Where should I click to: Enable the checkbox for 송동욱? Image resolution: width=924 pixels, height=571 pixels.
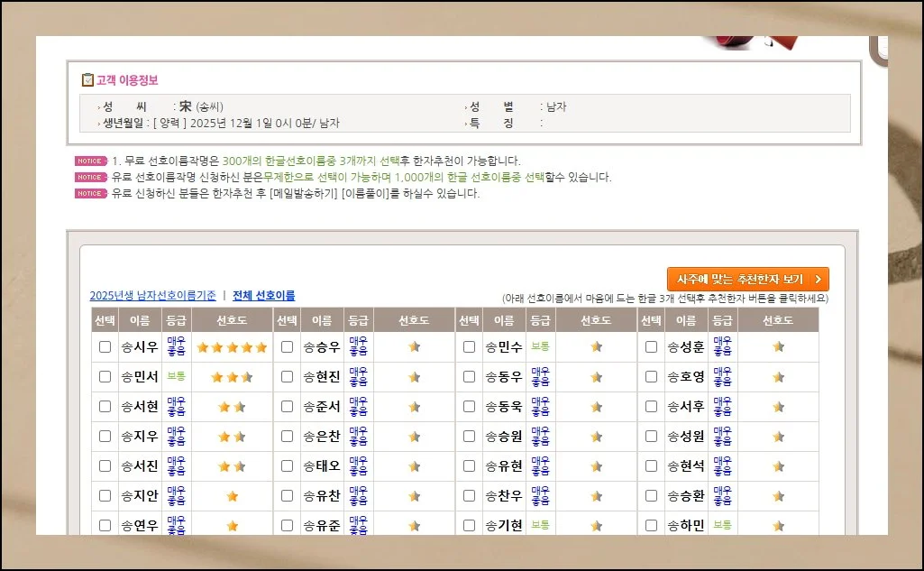[x=469, y=407]
